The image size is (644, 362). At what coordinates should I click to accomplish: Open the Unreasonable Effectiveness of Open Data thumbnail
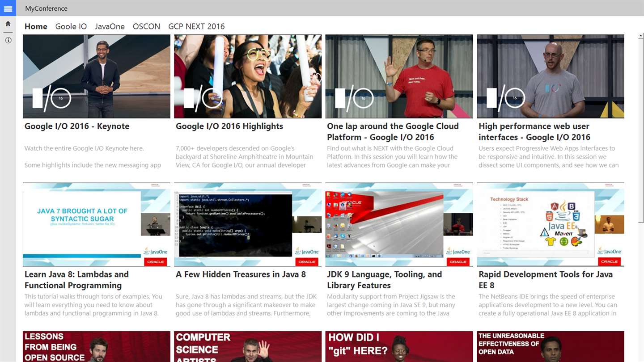point(551,346)
